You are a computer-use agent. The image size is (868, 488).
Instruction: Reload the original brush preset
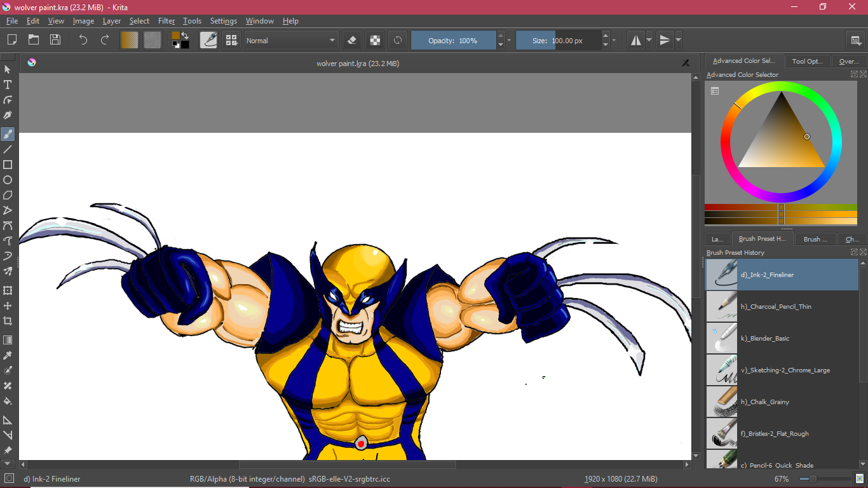point(398,40)
